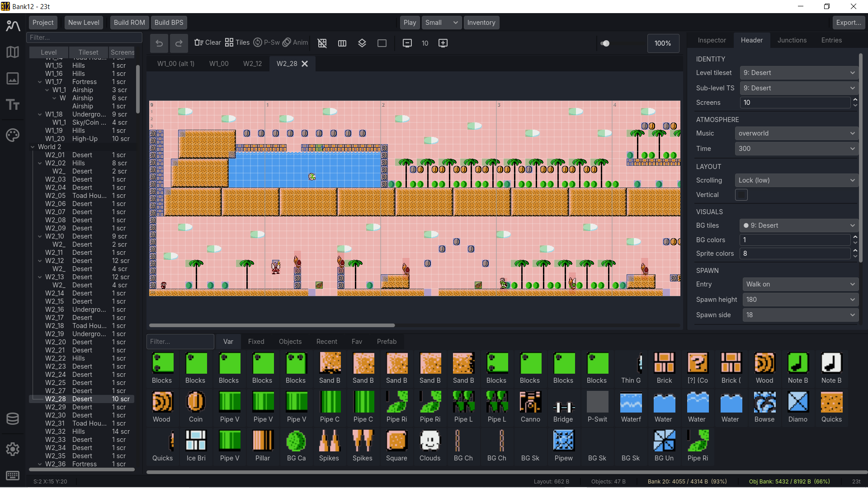Screen dimensions: 868x488
Task: Open the Entry spawn dropdown
Action: (800, 284)
